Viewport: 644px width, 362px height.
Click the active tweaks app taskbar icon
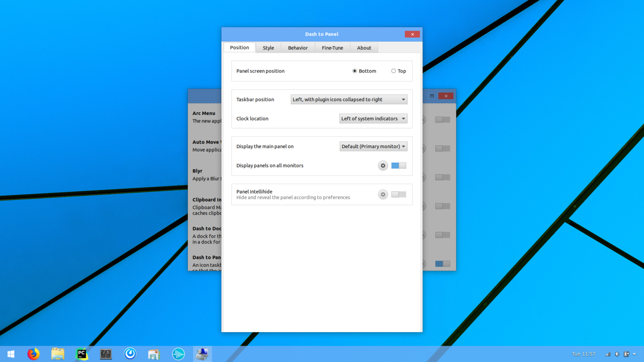(202, 354)
